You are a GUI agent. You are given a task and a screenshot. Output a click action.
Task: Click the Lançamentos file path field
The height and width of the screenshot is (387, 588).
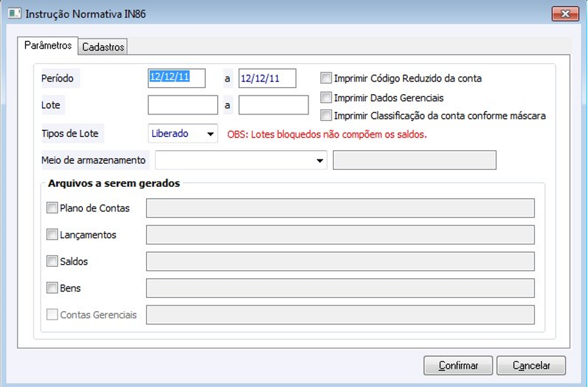tap(340, 235)
